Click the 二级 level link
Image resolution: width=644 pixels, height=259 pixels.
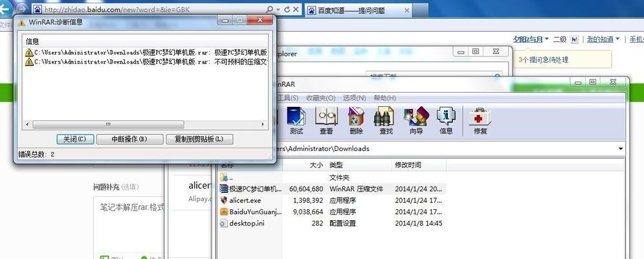(560, 39)
